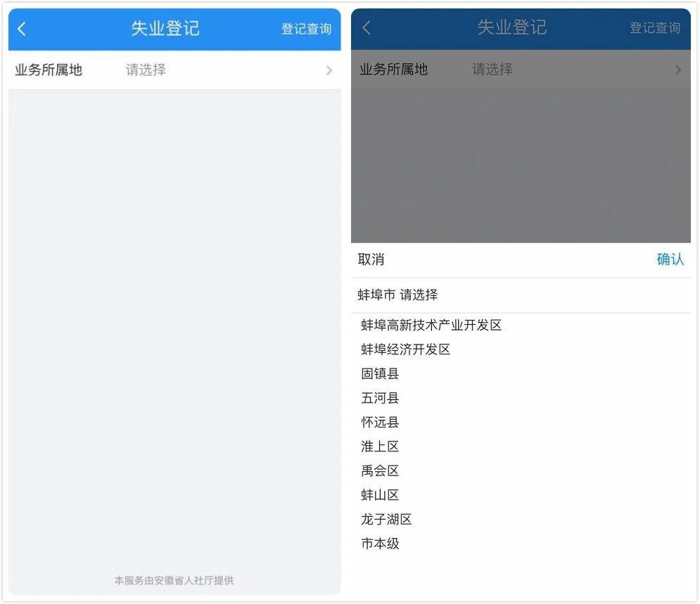This screenshot has height=604, width=700.
Task: Choose 市本级 at the bottom of the list
Action: coord(380,544)
